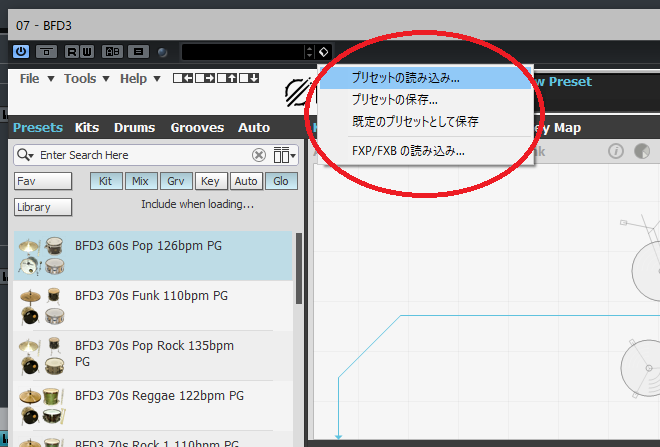
Task: Click the magnifier search options icon
Action: [x=25, y=155]
